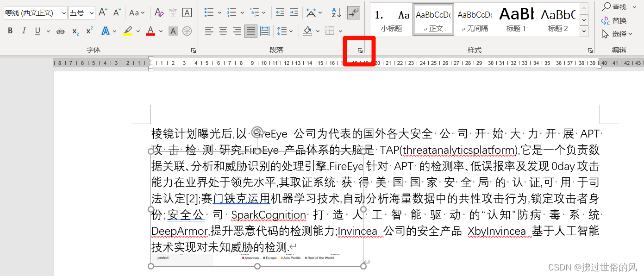Shrink font size with the smaller A icon
Viewport: 644px width, 276px height.
(x=117, y=13)
